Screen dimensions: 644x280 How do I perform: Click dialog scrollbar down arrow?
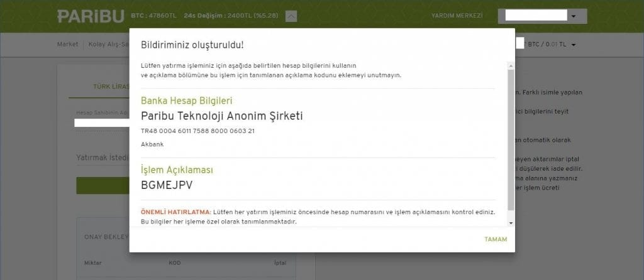[x=511, y=223]
